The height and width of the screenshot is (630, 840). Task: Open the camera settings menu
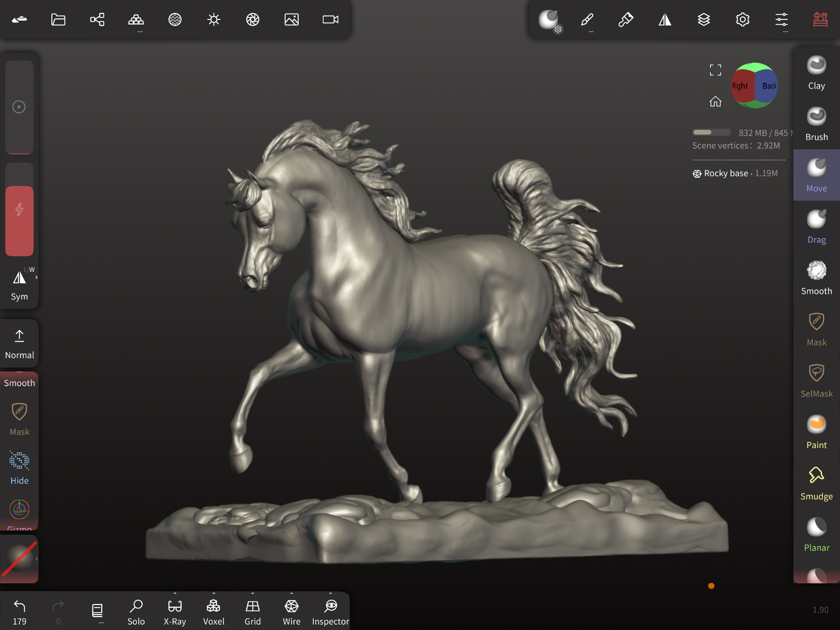(330, 19)
